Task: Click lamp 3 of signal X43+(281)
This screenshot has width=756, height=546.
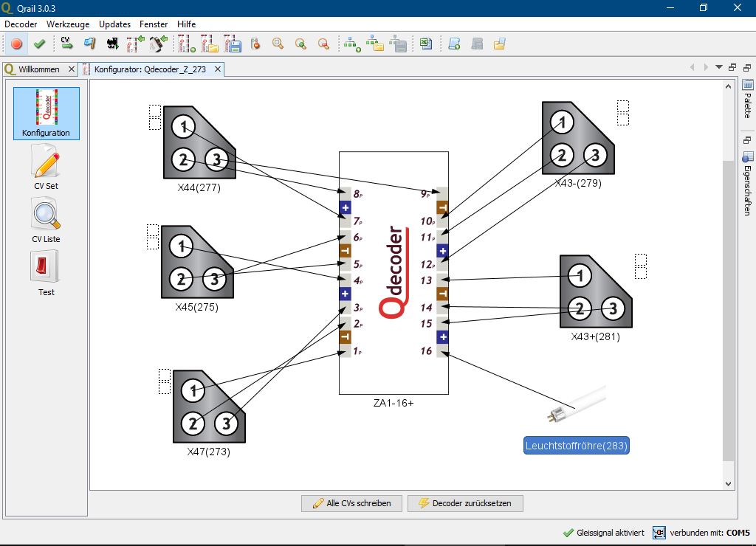Action: [613, 308]
